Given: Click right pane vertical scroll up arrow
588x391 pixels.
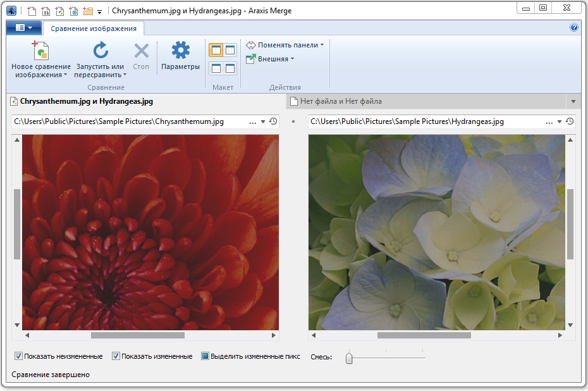Looking at the screenshot, I should (570, 140).
